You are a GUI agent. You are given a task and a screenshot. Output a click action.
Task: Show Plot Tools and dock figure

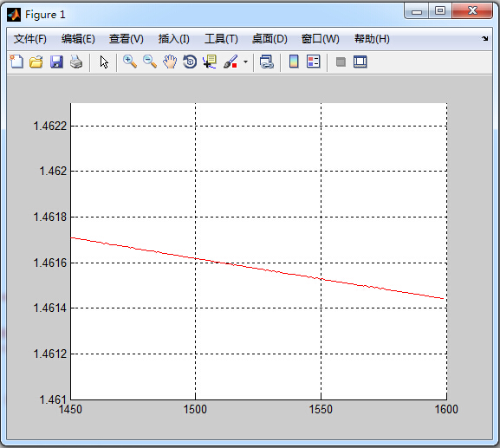pyautogui.click(x=360, y=62)
